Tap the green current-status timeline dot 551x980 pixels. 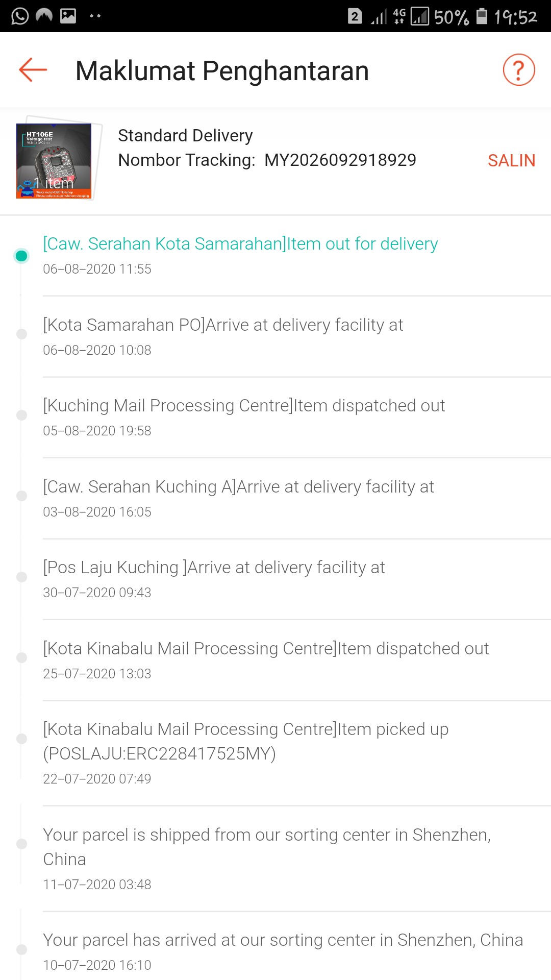[x=21, y=256]
